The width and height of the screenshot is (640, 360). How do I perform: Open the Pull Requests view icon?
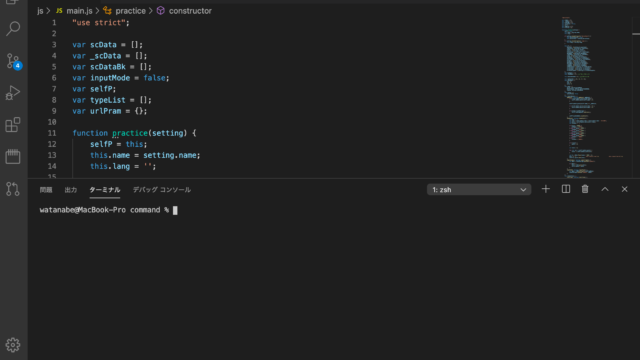13,189
